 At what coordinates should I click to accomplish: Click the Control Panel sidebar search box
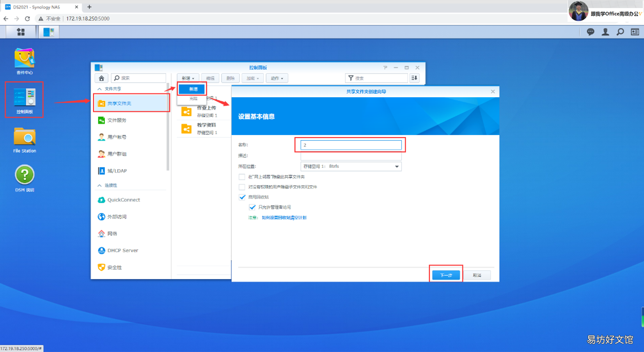click(x=138, y=78)
